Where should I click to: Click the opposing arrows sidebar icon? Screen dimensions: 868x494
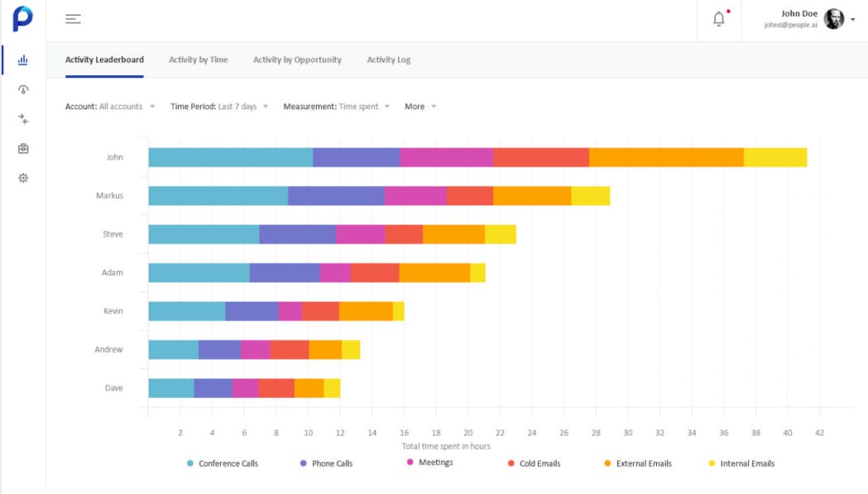point(23,119)
